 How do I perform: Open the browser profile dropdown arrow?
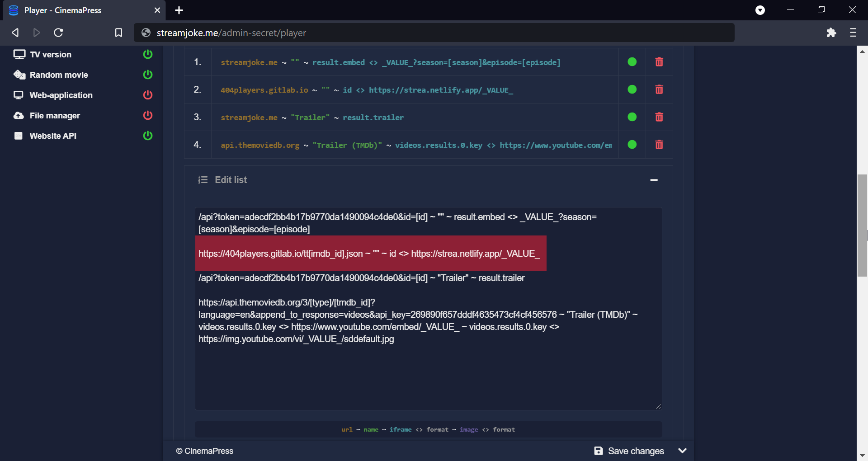click(760, 10)
